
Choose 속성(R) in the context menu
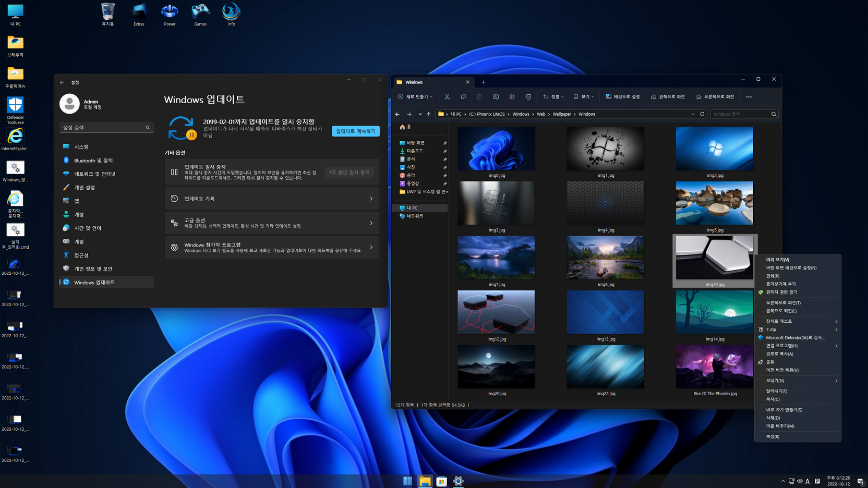tap(798, 436)
